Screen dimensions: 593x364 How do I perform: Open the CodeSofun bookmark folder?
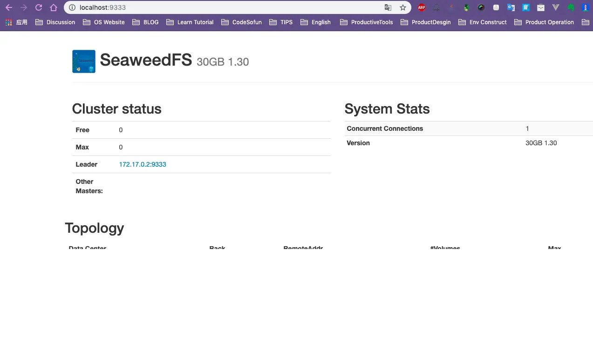pyautogui.click(x=241, y=22)
